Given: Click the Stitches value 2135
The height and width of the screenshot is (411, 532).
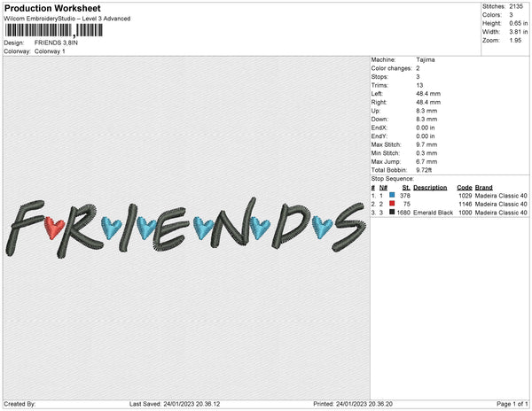Looking at the screenshot, I should point(516,6).
